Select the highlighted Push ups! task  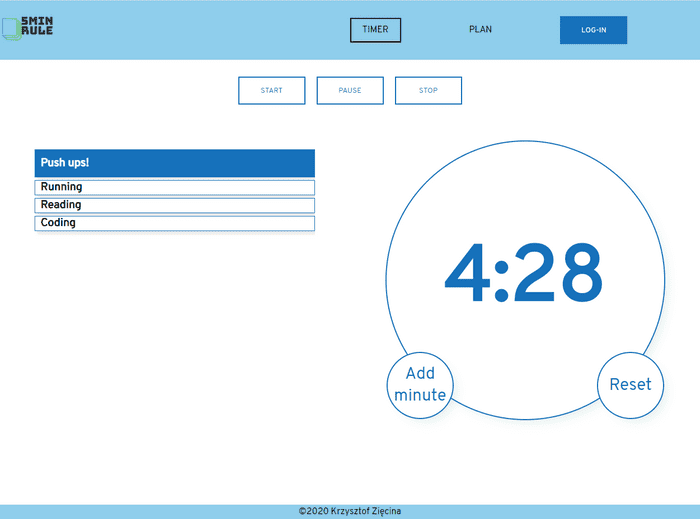tap(174, 163)
